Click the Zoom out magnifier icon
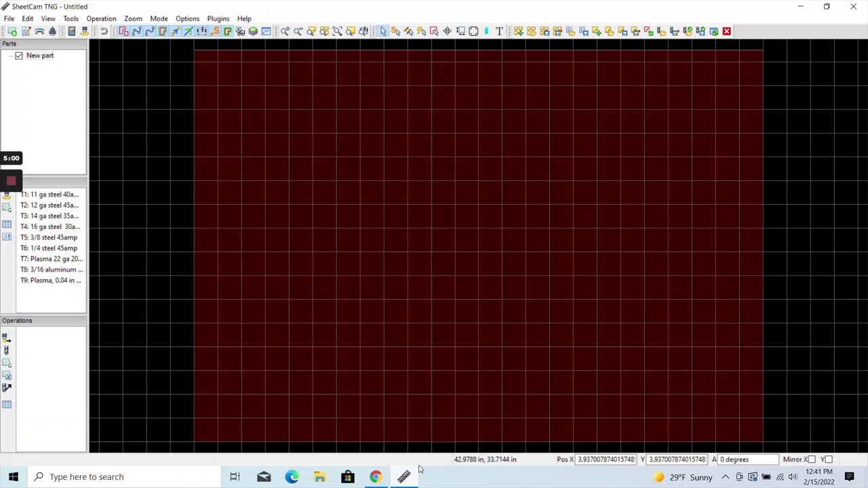The image size is (868, 488). pos(298,31)
